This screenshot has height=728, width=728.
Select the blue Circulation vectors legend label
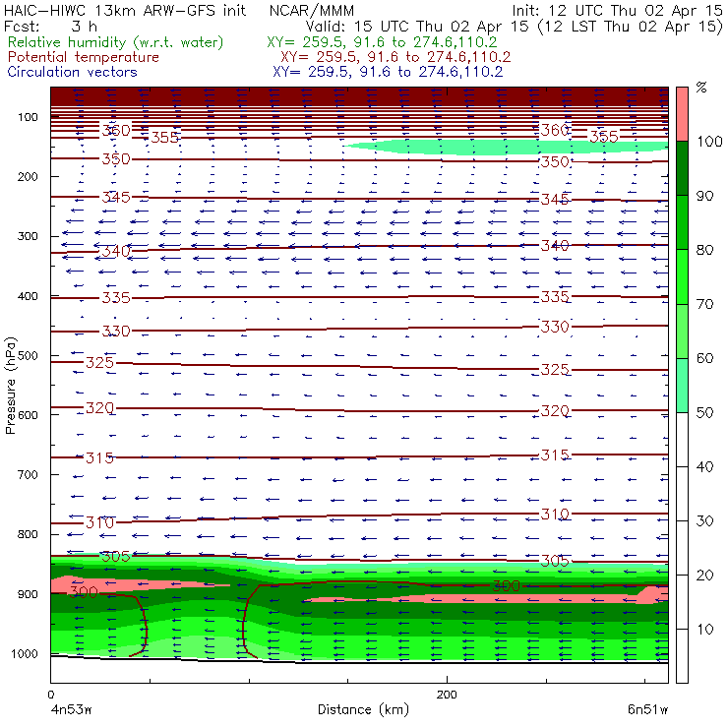73,72
